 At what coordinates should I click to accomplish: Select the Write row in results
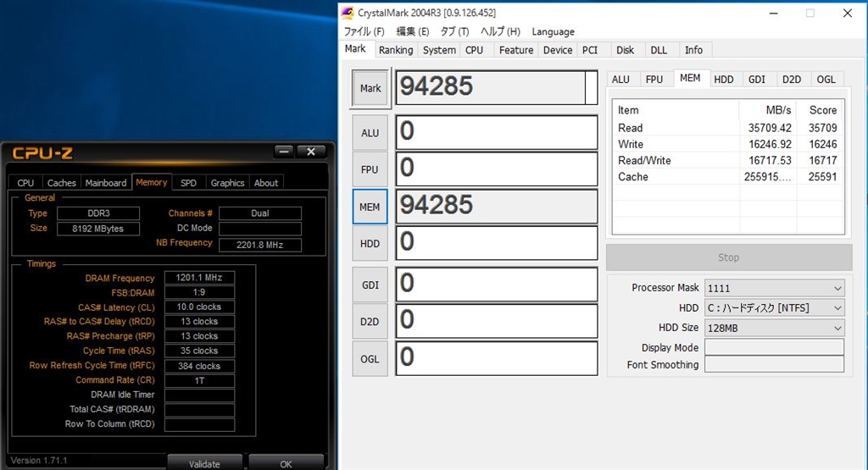pos(728,144)
